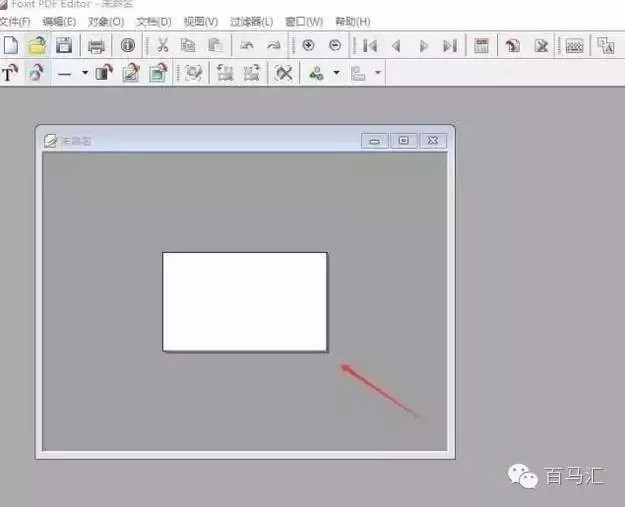The image size is (625, 507).
Task: Click the document icon in inner window title
Action: [50, 141]
